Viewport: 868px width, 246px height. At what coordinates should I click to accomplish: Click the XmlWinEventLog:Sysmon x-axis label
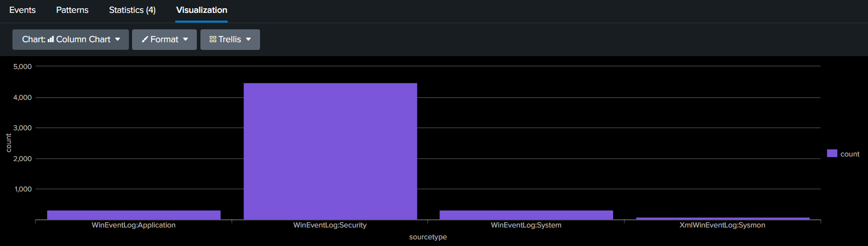(x=722, y=225)
